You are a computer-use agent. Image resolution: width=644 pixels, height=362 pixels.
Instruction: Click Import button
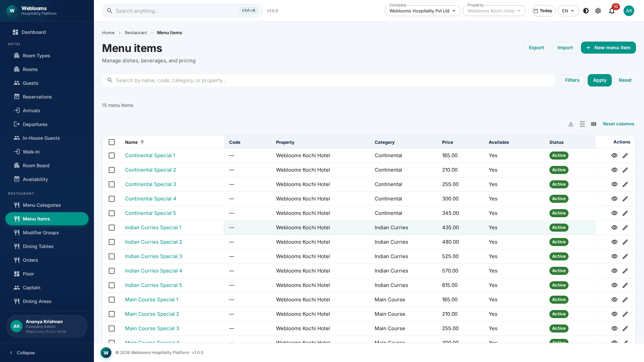565,48
